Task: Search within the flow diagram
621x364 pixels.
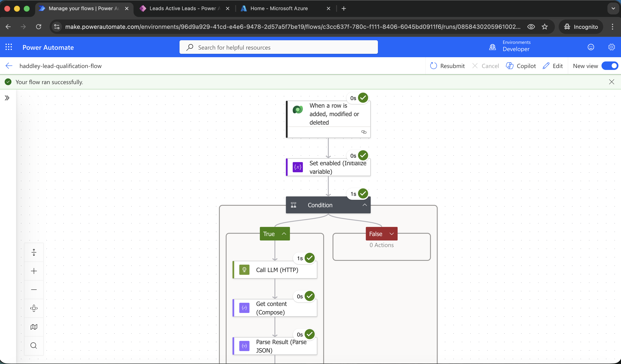Action: coord(34,345)
